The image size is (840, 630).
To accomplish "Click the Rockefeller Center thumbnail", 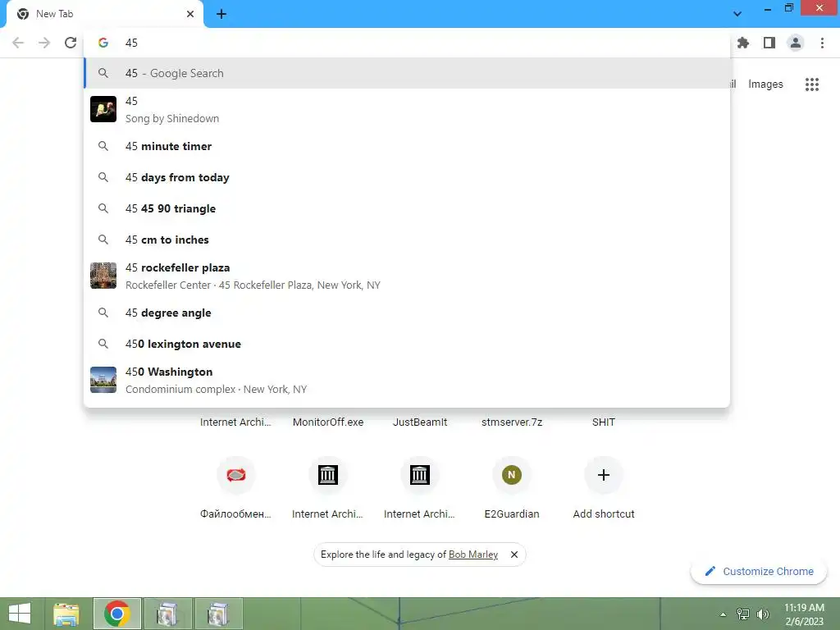I will [103, 276].
